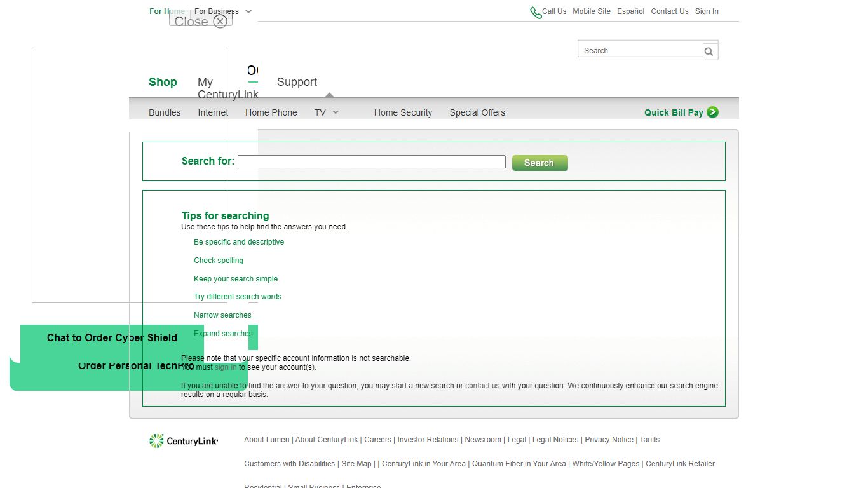This screenshot has height=488, width=868.
Task: Select Home Security in the navigation bar
Action: pos(403,112)
